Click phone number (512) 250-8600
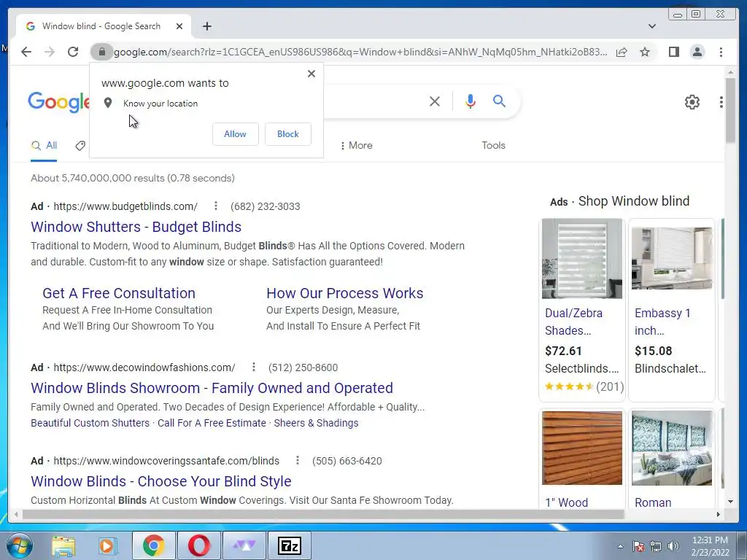This screenshot has height=560, width=747. point(303,367)
